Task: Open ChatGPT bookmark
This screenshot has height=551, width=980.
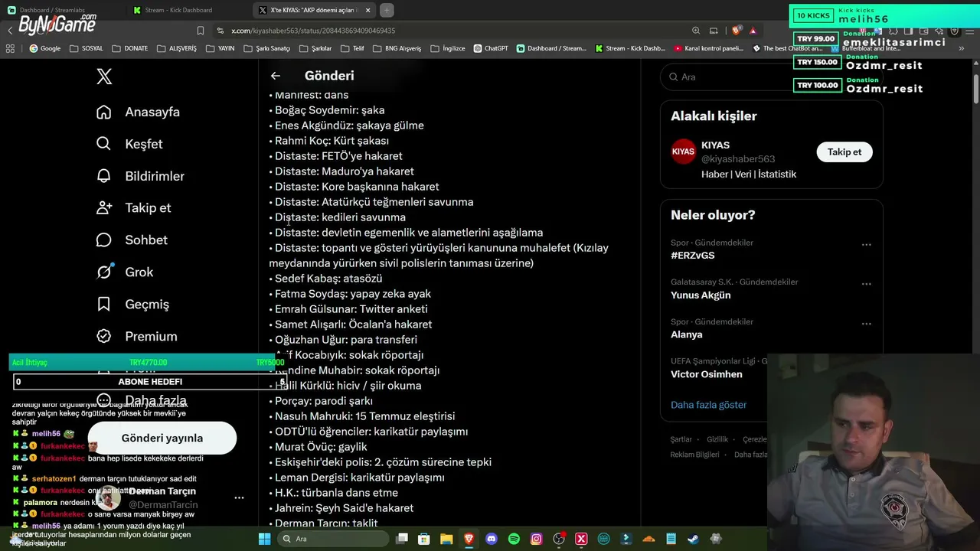Action: click(491, 48)
